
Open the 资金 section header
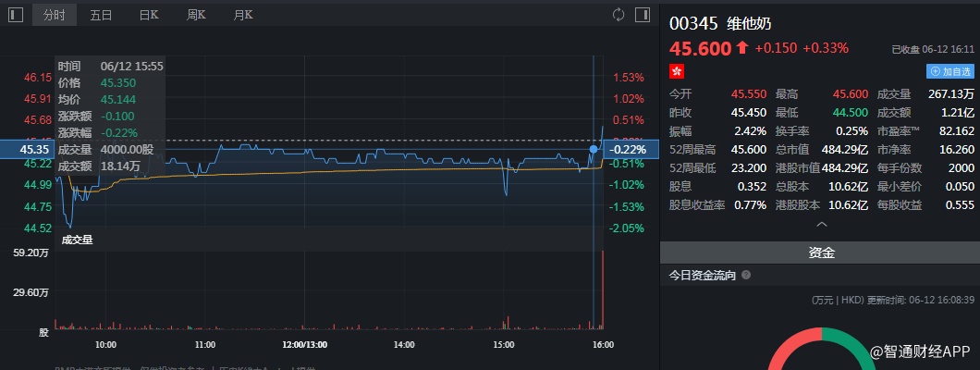[x=820, y=252]
